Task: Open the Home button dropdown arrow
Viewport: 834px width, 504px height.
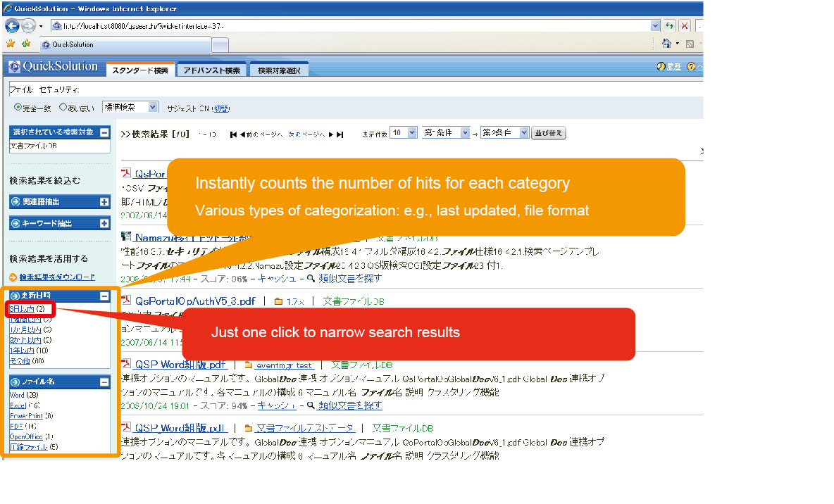Action: 677,44
